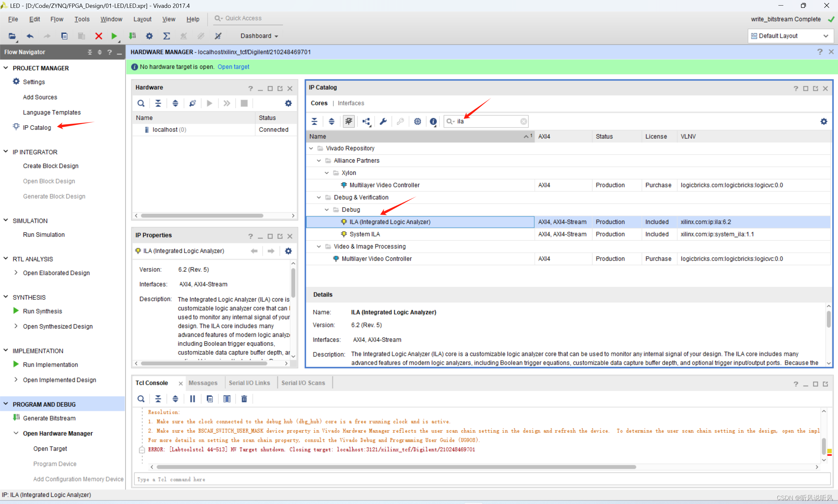Expand Open Elaborated Design in Flow Navigator
This screenshot has height=504, width=838.
point(16,273)
